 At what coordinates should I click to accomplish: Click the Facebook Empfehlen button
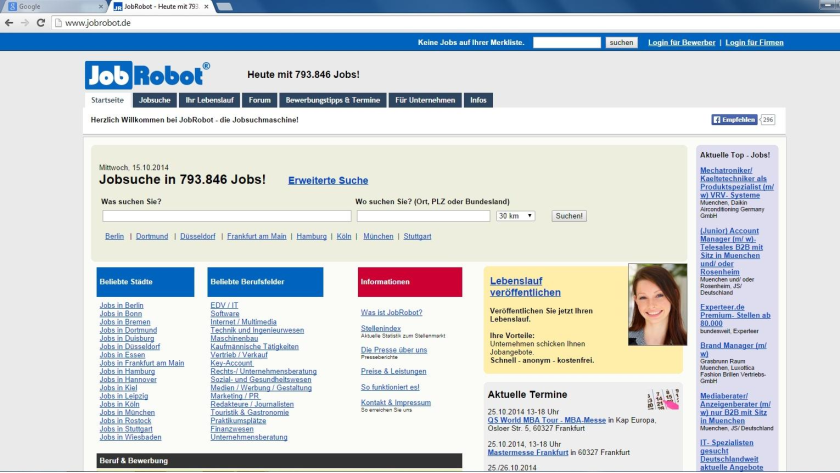(x=734, y=119)
